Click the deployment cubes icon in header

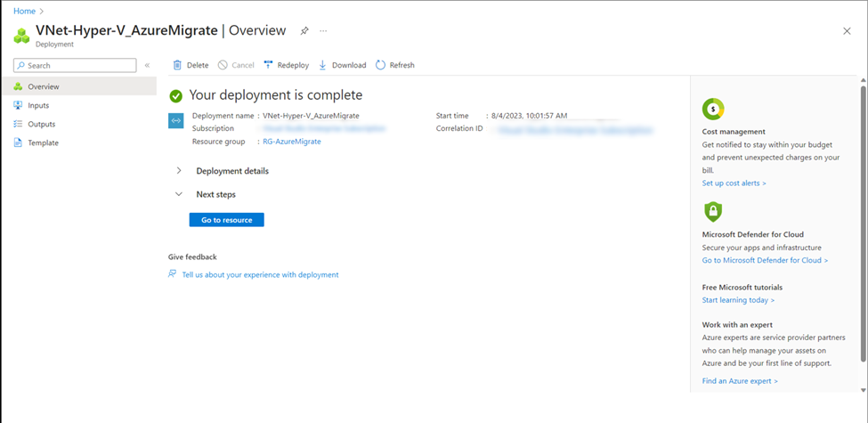click(x=21, y=36)
